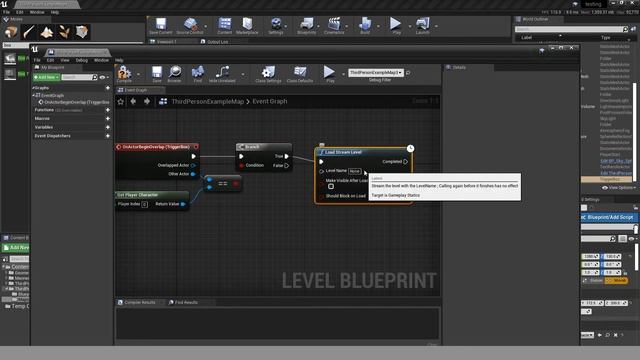
Task: Click Add New in My Blueprint panel
Action: tap(47, 77)
